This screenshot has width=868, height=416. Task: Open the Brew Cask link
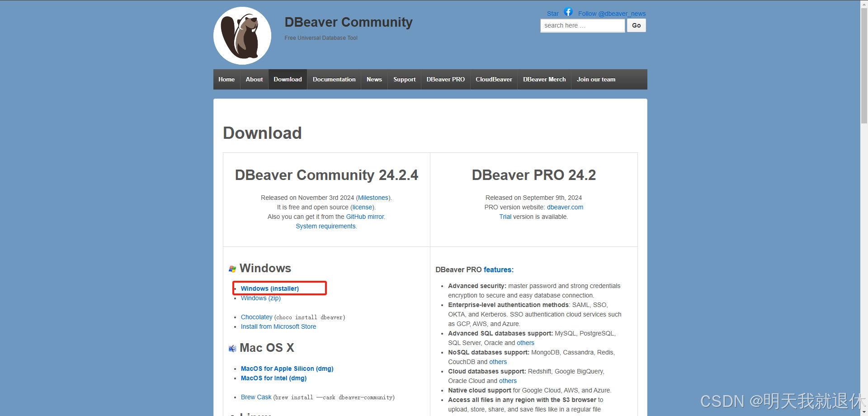256,397
